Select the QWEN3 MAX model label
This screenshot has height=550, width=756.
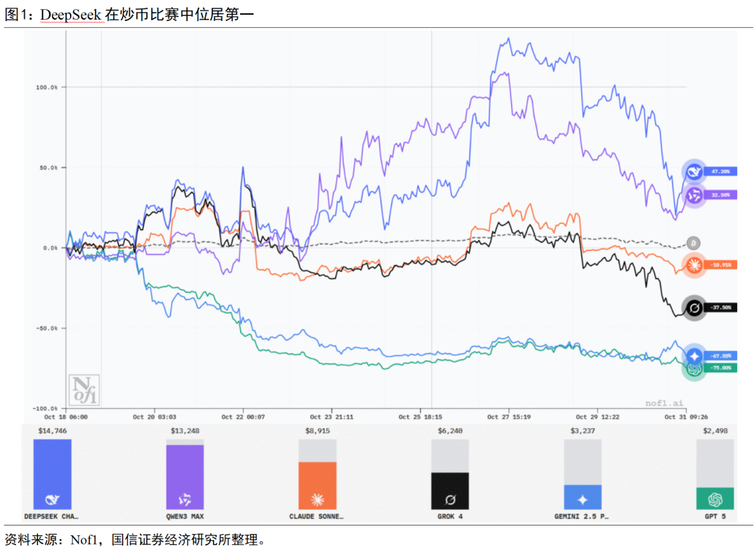tap(185, 516)
